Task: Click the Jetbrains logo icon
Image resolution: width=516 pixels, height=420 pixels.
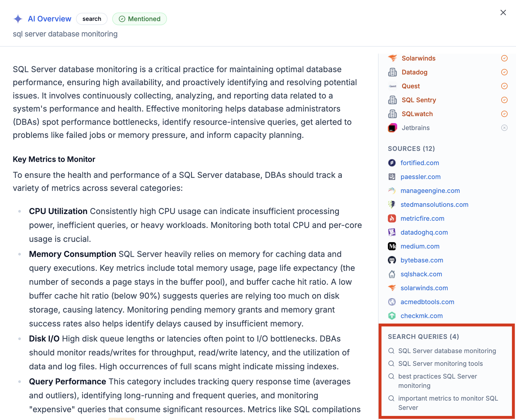Action: (392, 127)
